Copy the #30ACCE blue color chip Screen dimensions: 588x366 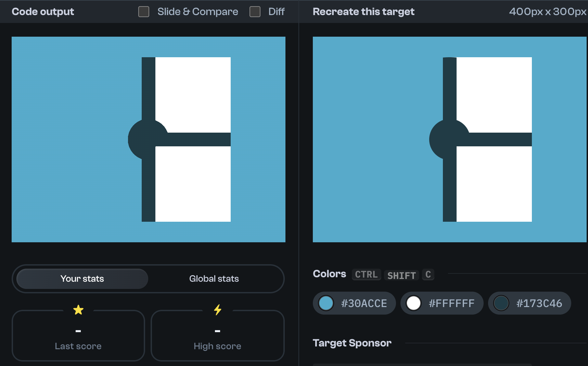[x=354, y=303]
